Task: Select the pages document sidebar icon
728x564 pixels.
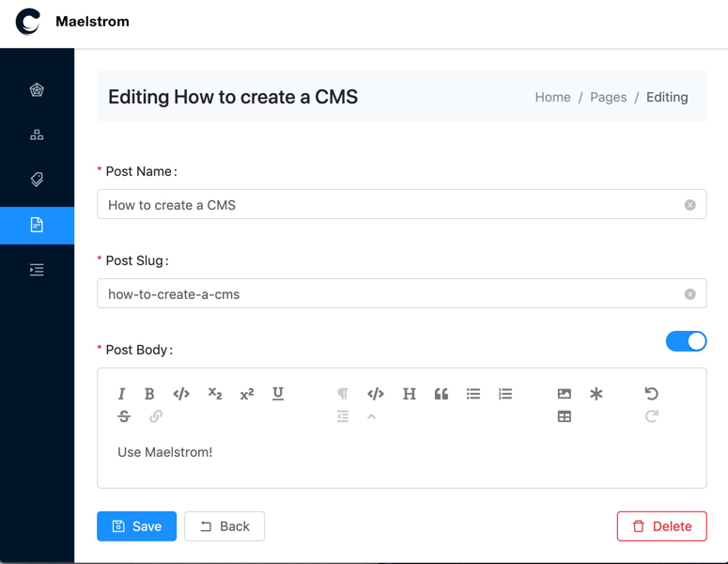Action: [37, 225]
